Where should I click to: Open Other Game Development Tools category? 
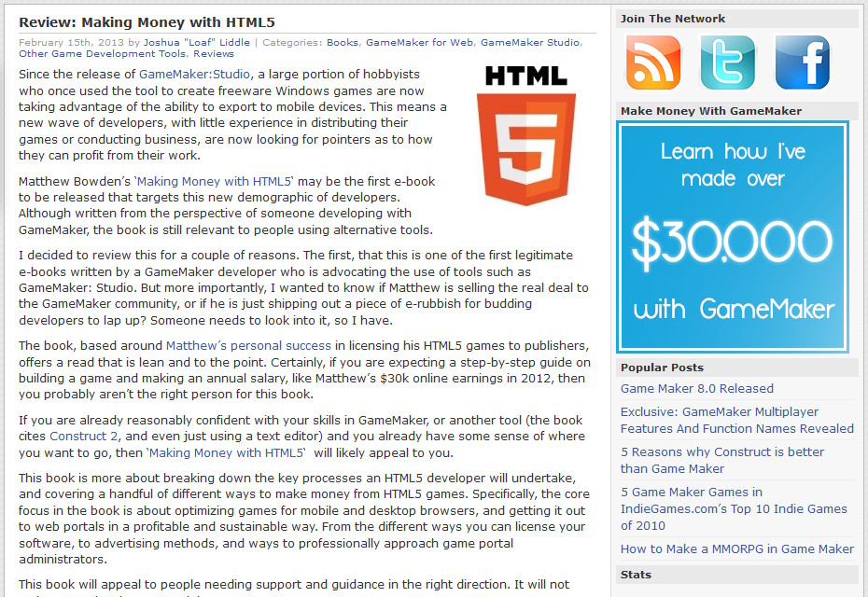coord(103,54)
